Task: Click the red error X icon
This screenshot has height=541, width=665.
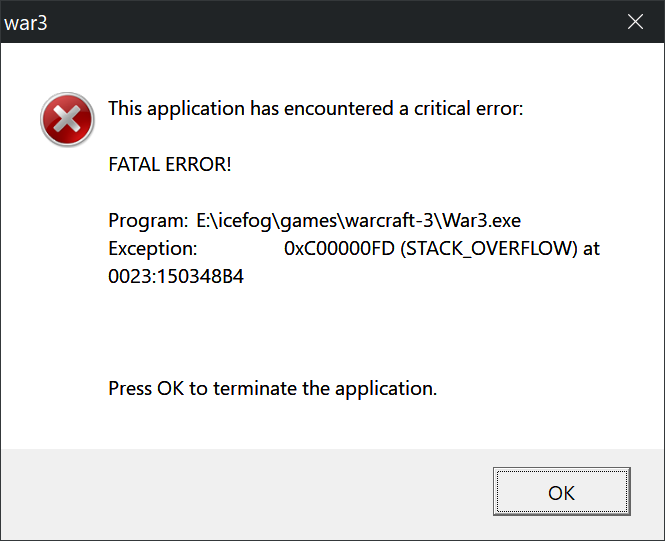Action: click(x=66, y=120)
